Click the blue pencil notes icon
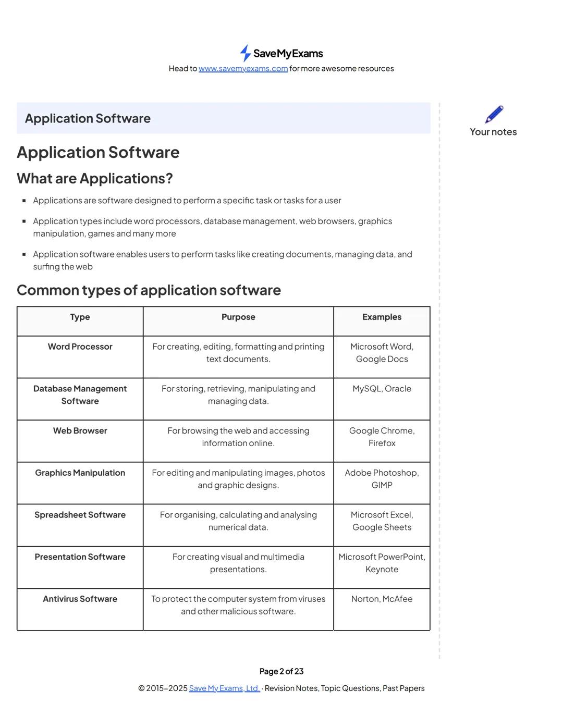Image resolution: width=563 pixels, height=728 pixels. (494, 114)
